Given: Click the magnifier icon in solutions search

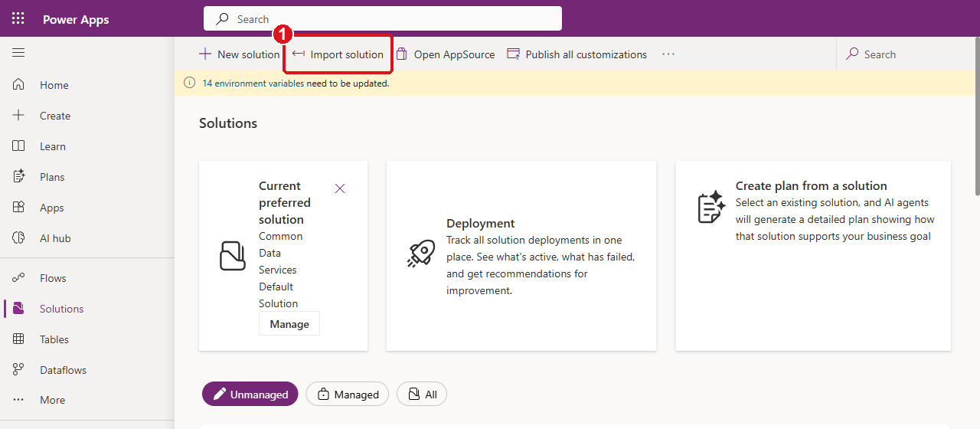Looking at the screenshot, I should 852,54.
